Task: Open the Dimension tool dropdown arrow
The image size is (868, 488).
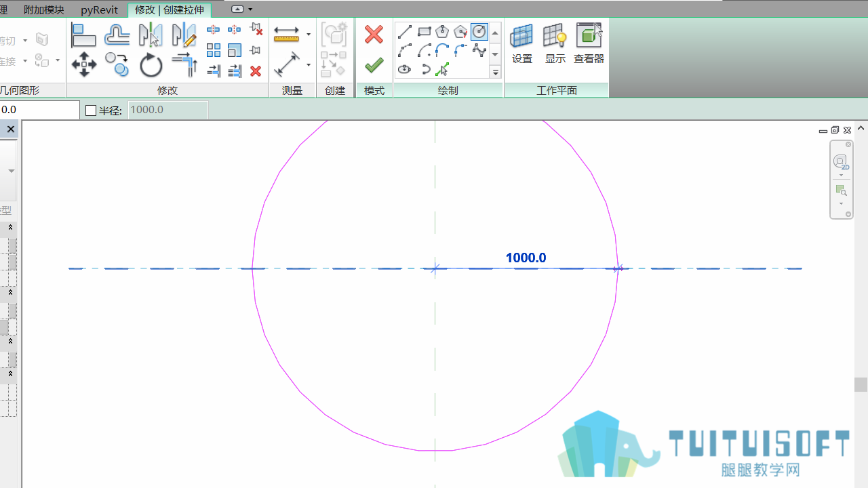Action: pyautogui.click(x=309, y=65)
